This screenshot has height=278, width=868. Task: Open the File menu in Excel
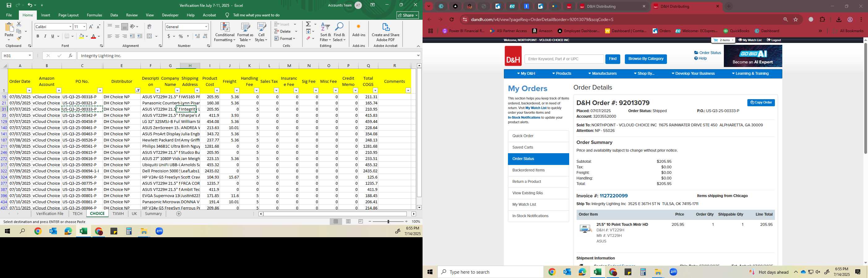pos(9,15)
